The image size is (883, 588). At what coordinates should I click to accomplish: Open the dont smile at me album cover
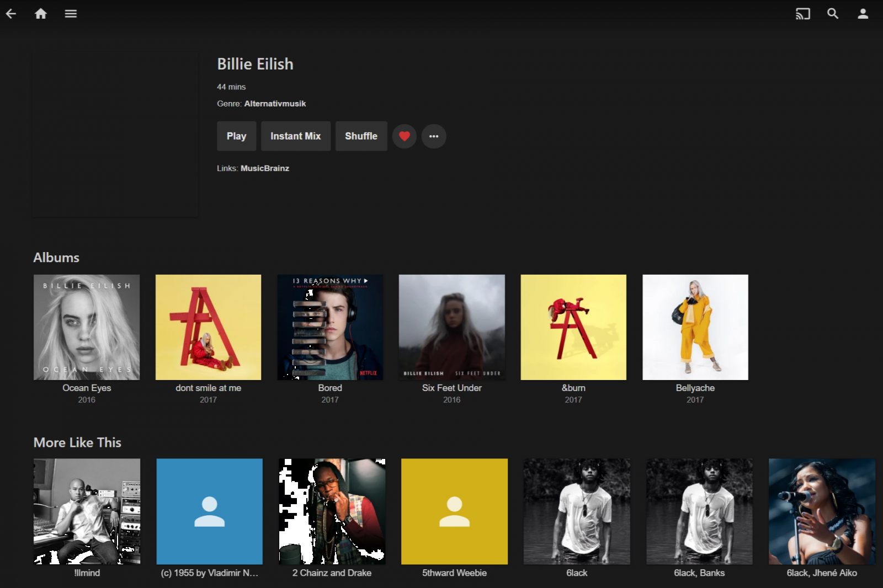[208, 327]
